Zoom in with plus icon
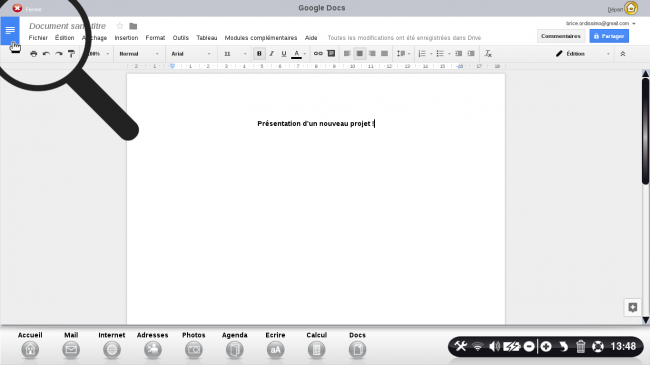The height and width of the screenshot is (365, 650). [x=546, y=346]
